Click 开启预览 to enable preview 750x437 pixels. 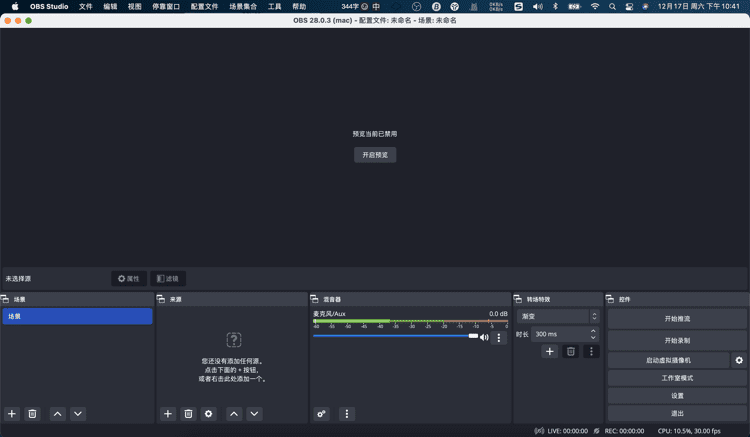pos(375,155)
